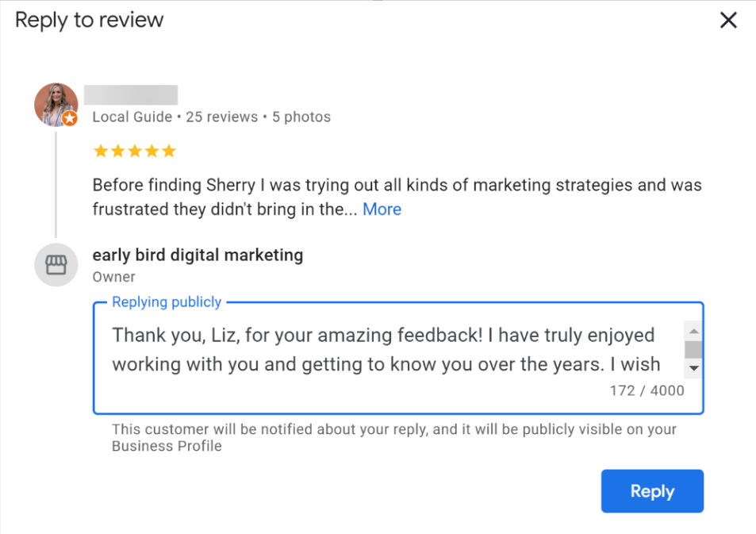This screenshot has height=534, width=756.
Task: Click the reply box scrollbar down arrow
Action: click(693, 368)
